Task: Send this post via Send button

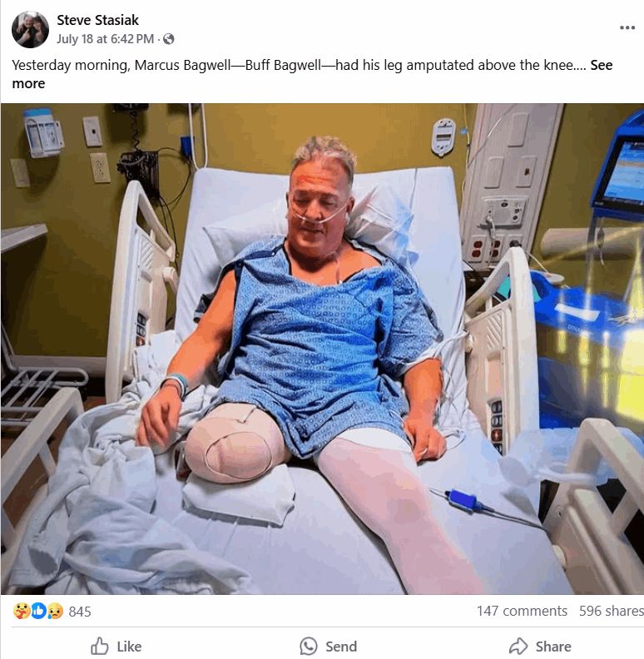Action: point(329,646)
